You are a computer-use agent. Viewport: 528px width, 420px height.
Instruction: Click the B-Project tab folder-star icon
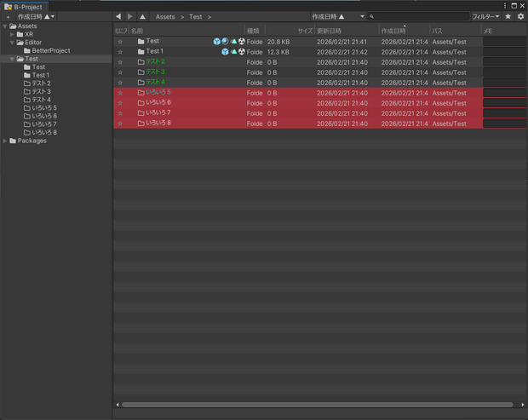[8, 7]
